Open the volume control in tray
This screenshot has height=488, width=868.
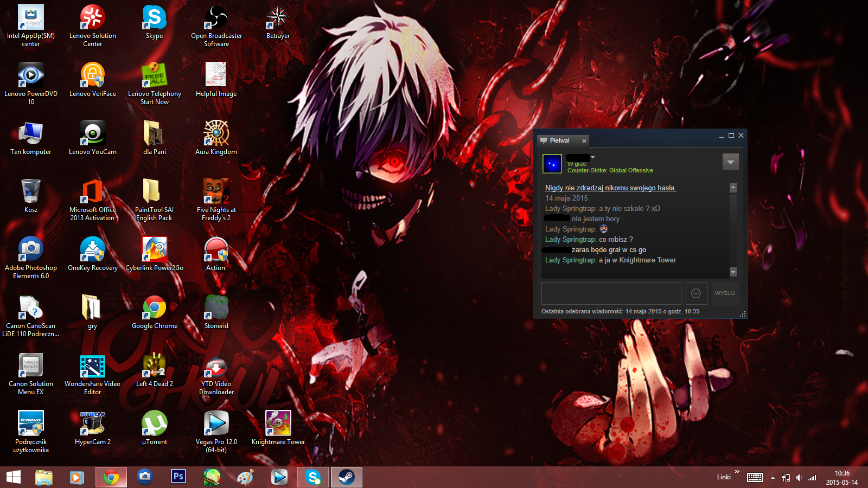pos(799,478)
